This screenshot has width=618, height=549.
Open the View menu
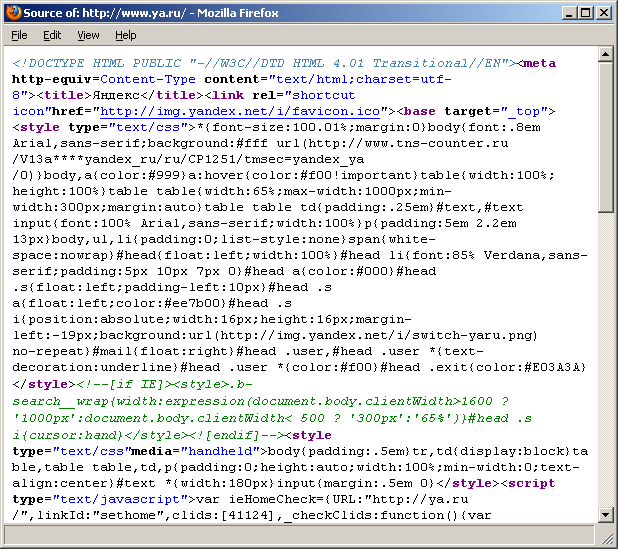click(x=88, y=35)
